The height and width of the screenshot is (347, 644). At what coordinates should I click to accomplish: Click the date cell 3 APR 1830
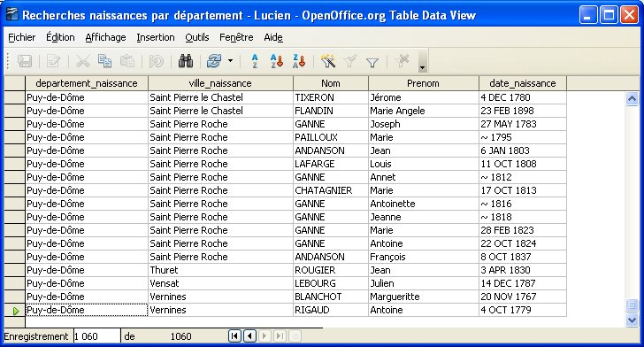[523, 270]
